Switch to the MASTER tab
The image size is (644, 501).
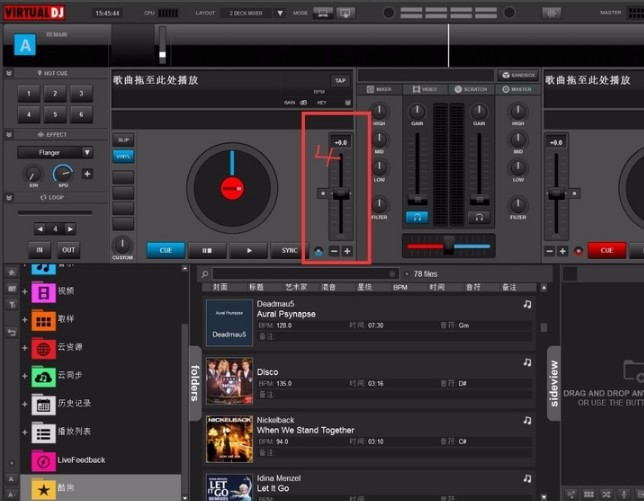pyautogui.click(x=518, y=89)
